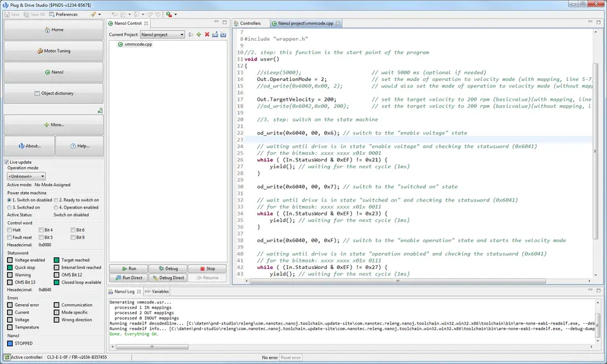
Task: Click the stop-debug toolbar icon
Action: click(168, 14)
